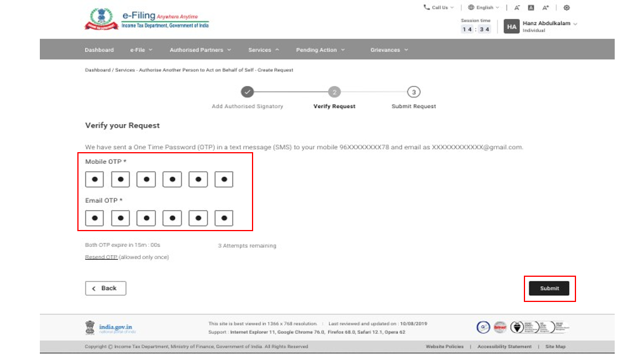Open the English language dropdown
Image resolution: width=644 pixels, height=364 pixels.
tap(486, 7)
